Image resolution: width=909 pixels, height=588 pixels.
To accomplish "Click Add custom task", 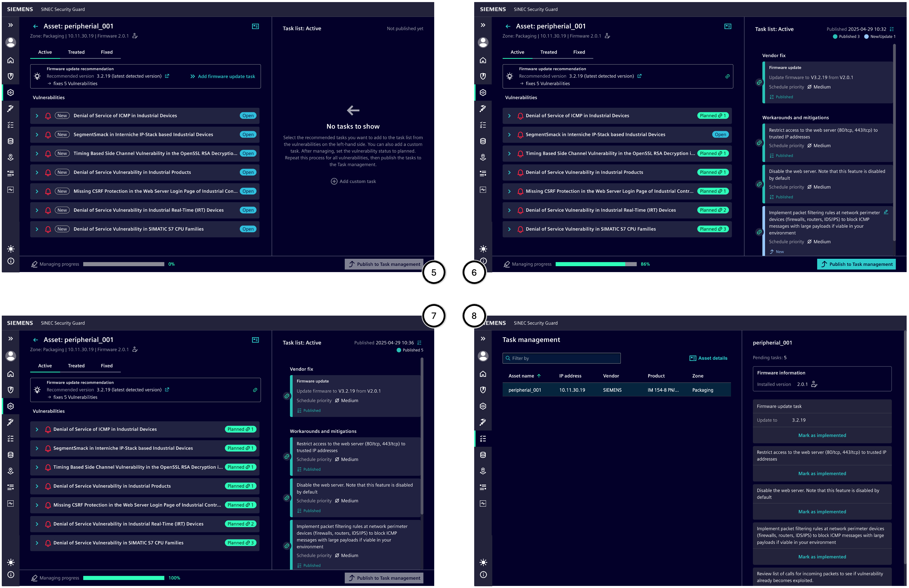I will (x=353, y=181).
